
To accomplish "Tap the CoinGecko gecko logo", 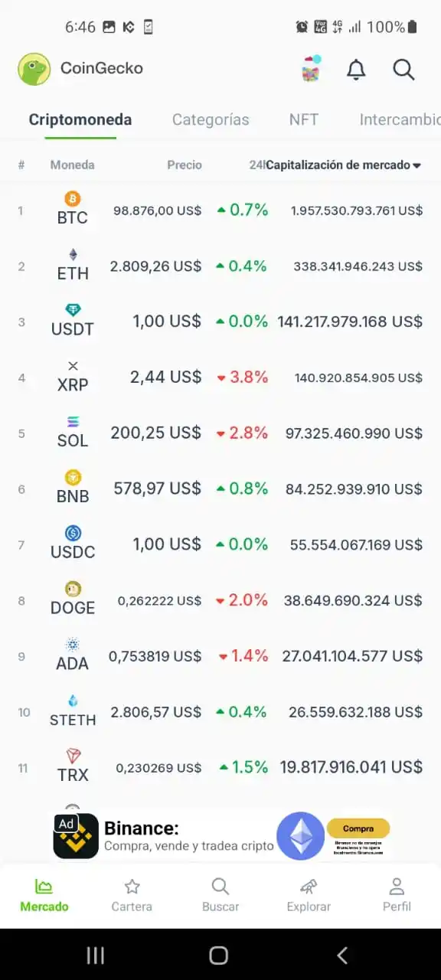I will point(34,69).
